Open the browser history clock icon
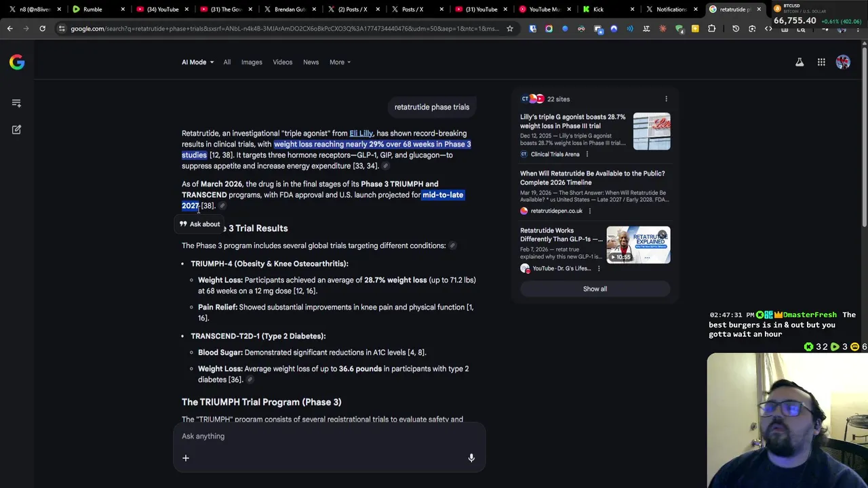This screenshot has width=868, height=488. pyautogui.click(x=736, y=28)
